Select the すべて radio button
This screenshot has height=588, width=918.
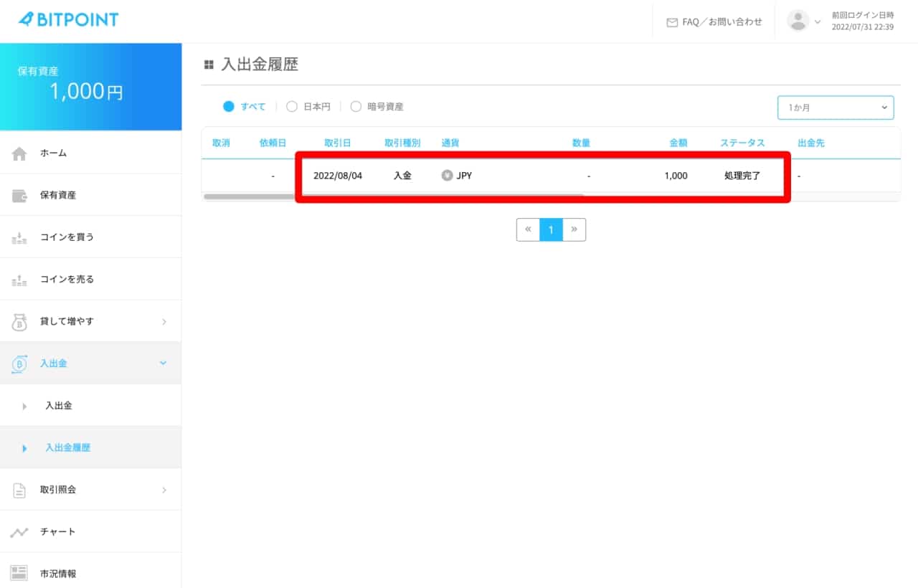229,107
